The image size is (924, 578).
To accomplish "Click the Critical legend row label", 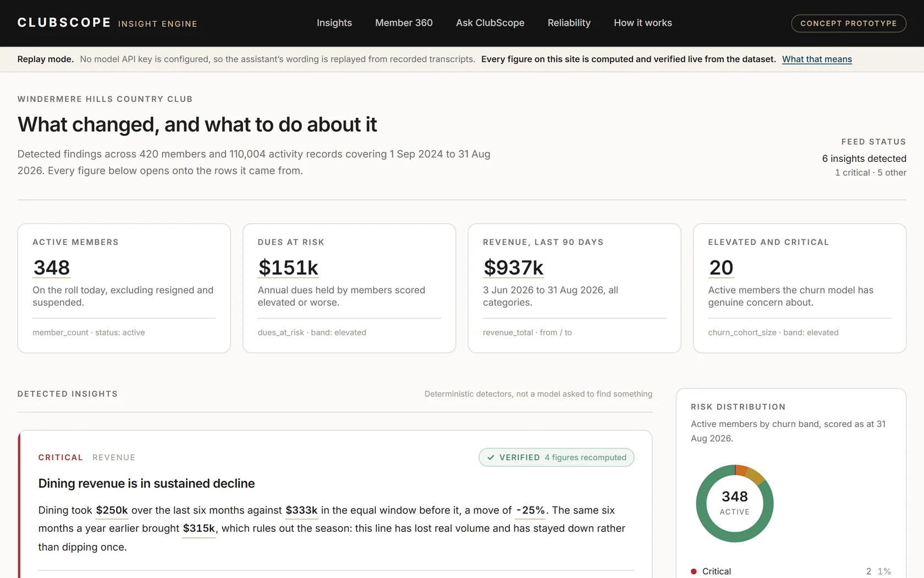I will pos(716,571).
